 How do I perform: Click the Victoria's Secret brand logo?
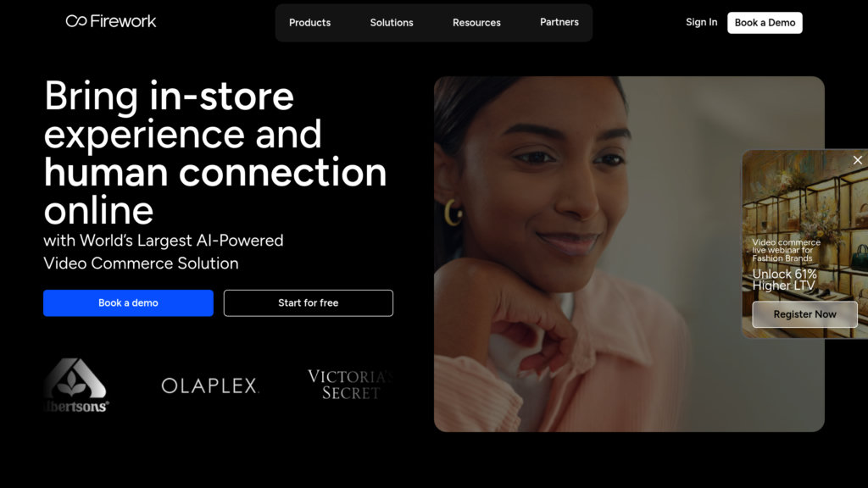pos(350,385)
